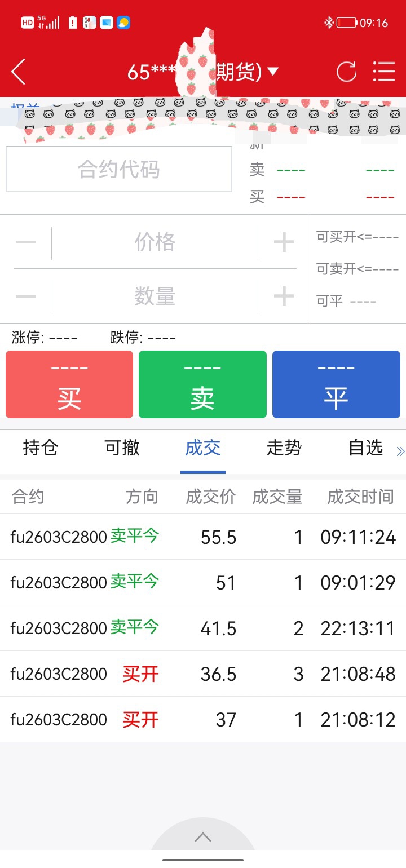The width and height of the screenshot is (406, 868).
Task: Open the list menu icon
Action: pyautogui.click(x=384, y=72)
